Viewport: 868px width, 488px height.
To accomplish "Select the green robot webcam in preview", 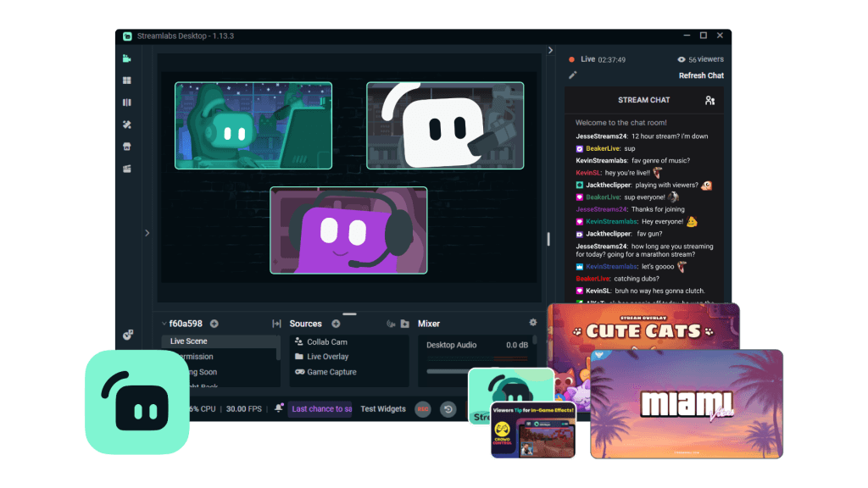I will pos(253,125).
